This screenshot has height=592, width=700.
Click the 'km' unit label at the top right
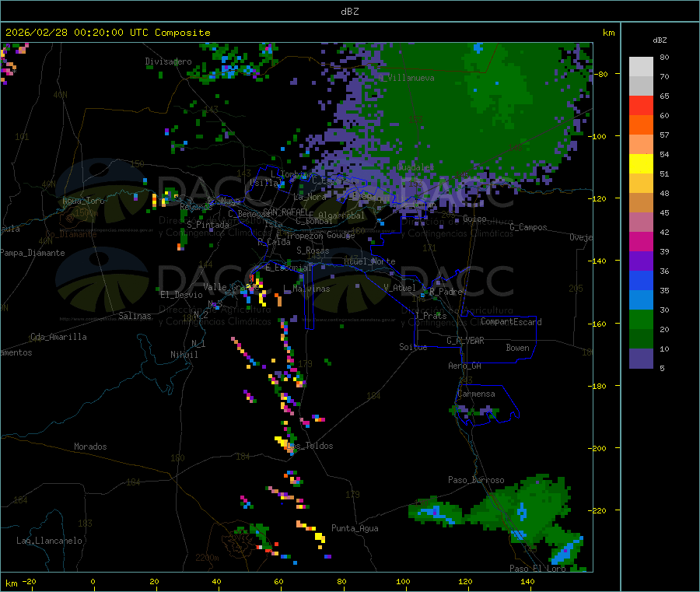(608, 33)
